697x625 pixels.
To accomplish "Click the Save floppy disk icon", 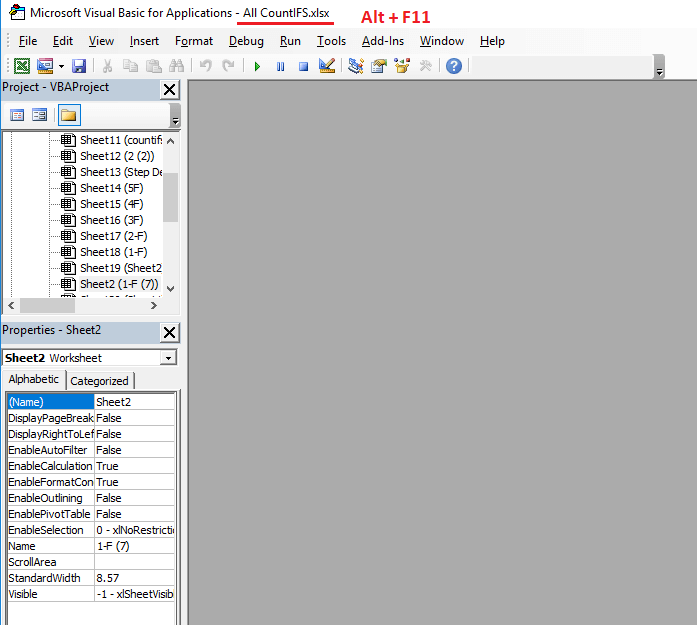I will coord(79,66).
